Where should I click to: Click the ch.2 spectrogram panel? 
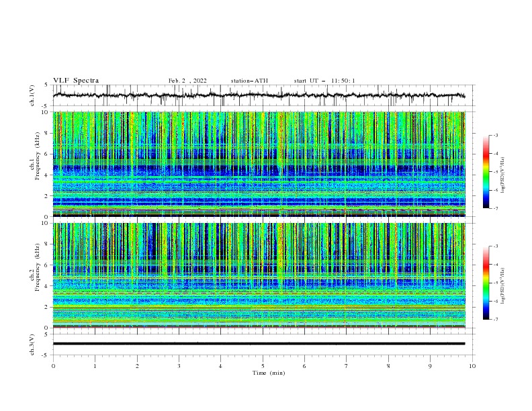click(259, 275)
